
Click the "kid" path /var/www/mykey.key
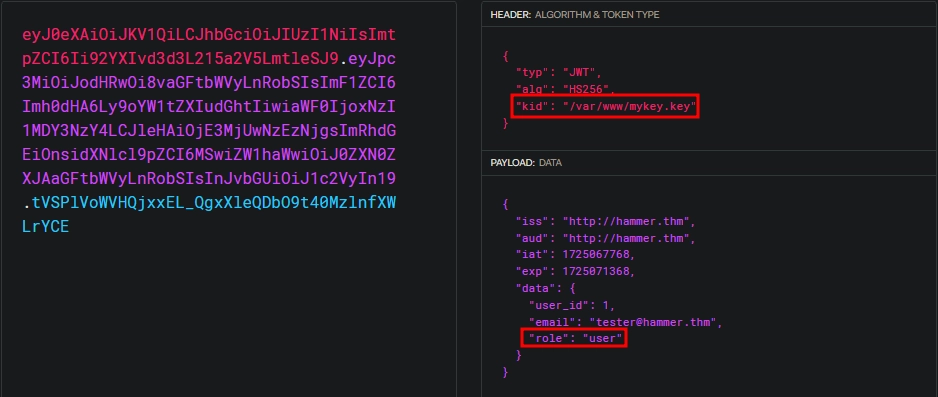pos(629,107)
